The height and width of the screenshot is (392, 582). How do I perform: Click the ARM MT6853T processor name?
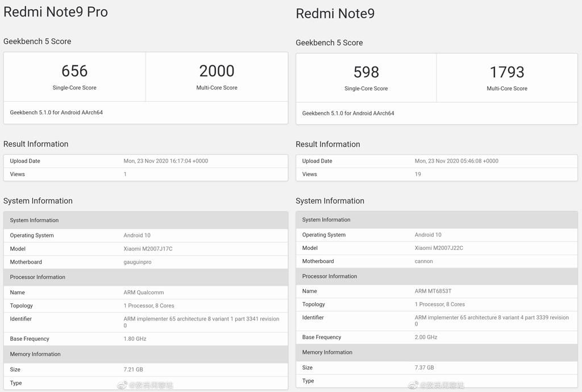(433, 291)
